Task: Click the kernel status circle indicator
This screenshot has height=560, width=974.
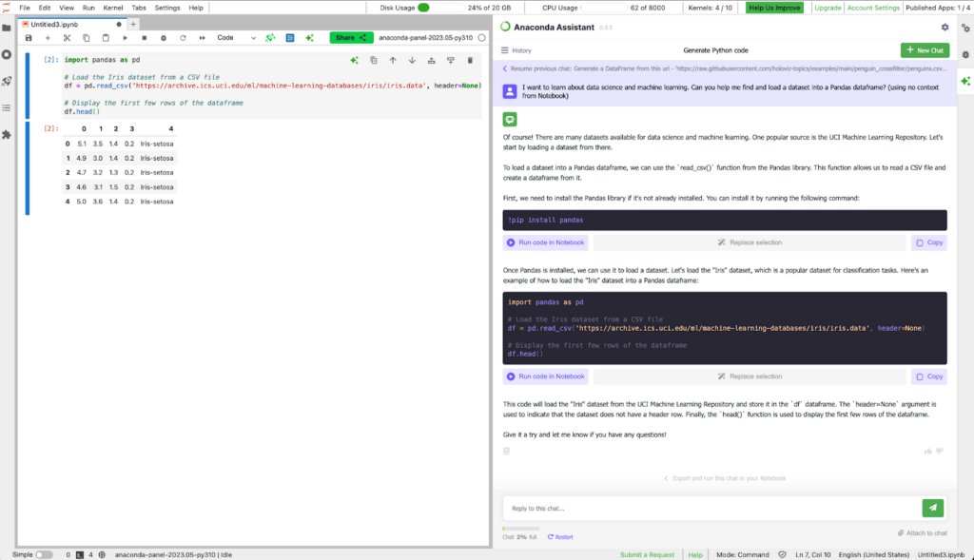Action: point(481,38)
